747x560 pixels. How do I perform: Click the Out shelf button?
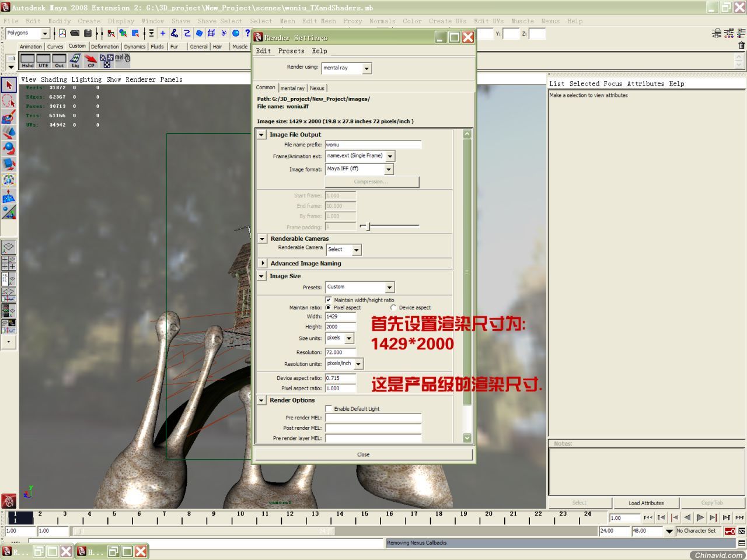tap(59, 61)
